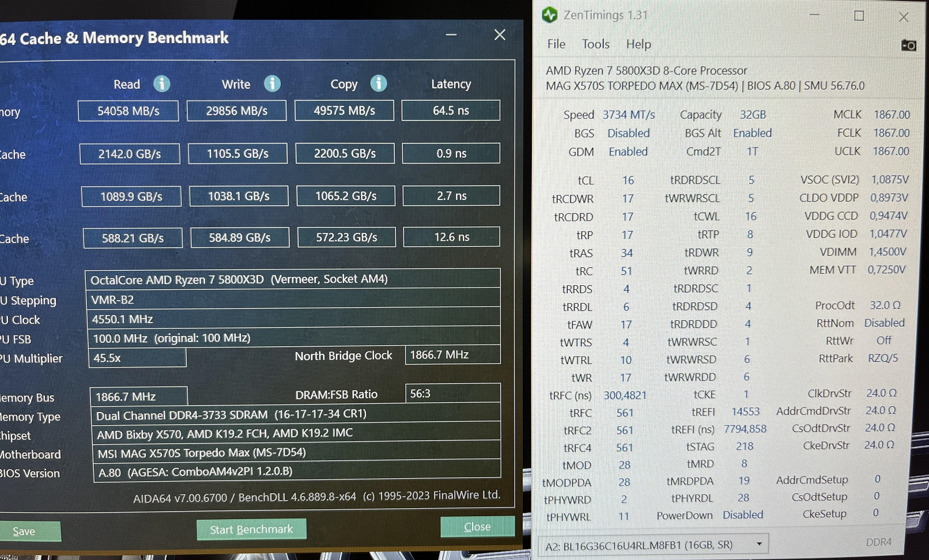This screenshot has width=929, height=560.
Task: Click the 2.7 ns cache latency value
Action: point(452,195)
